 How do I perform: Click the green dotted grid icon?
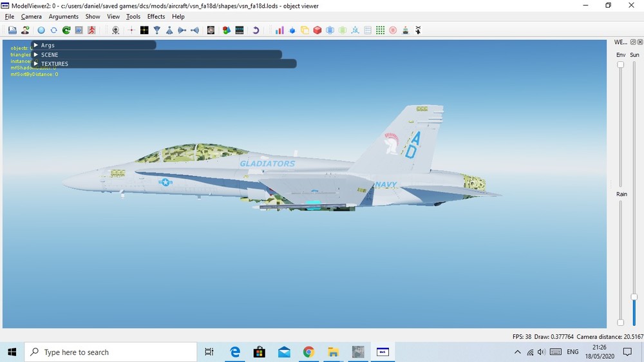380,30
